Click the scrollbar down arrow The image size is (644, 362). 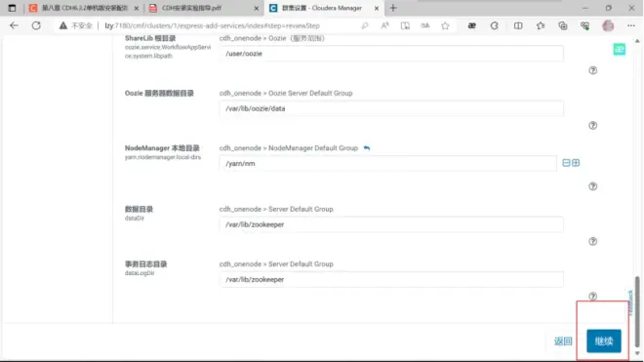pyautogui.click(x=637, y=353)
